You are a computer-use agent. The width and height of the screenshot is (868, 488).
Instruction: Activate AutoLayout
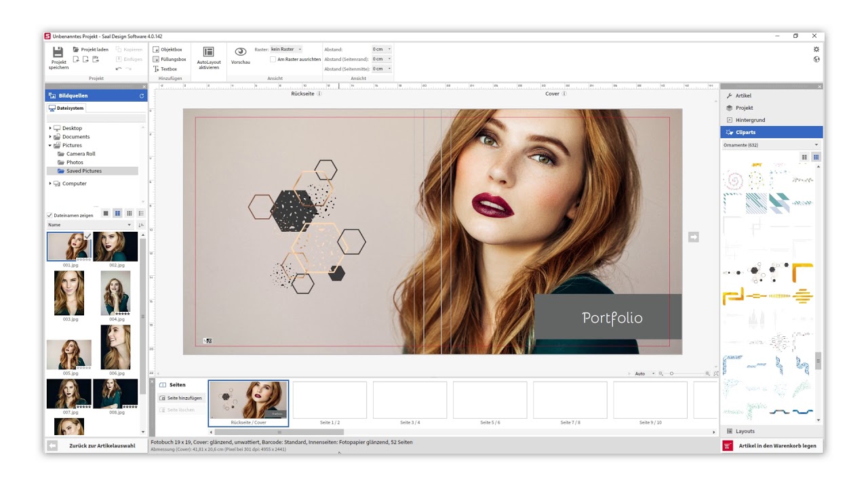point(208,58)
